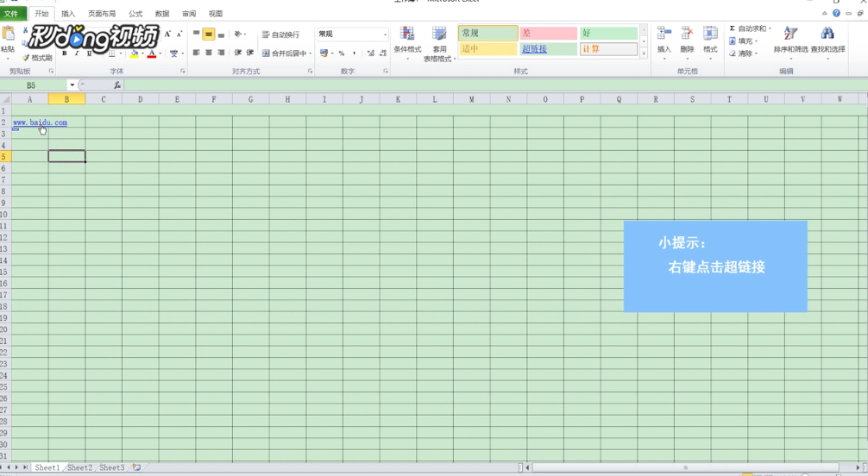Click the Paste clipboard icon
Screen dimensions: 868x476
tap(9, 34)
